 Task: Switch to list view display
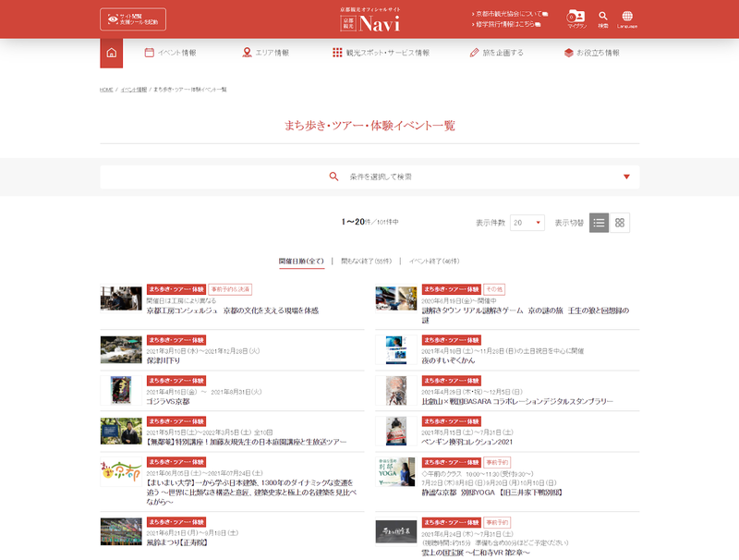click(599, 223)
